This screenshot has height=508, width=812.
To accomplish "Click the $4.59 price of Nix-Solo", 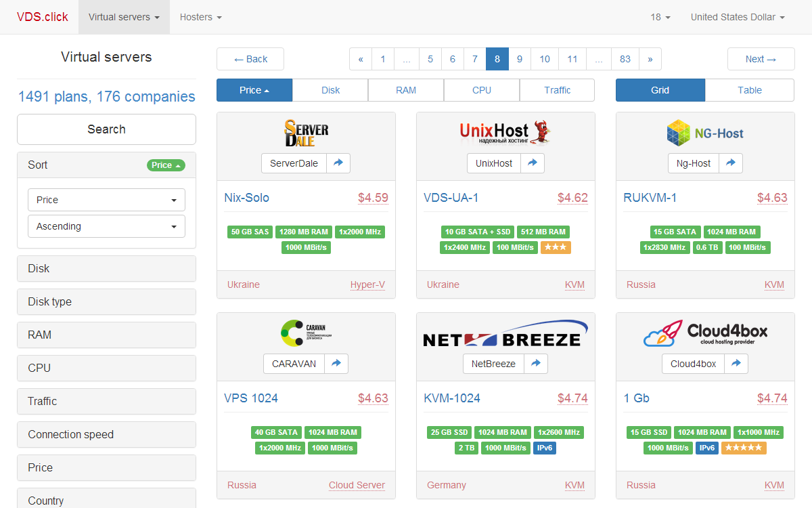I will (373, 198).
